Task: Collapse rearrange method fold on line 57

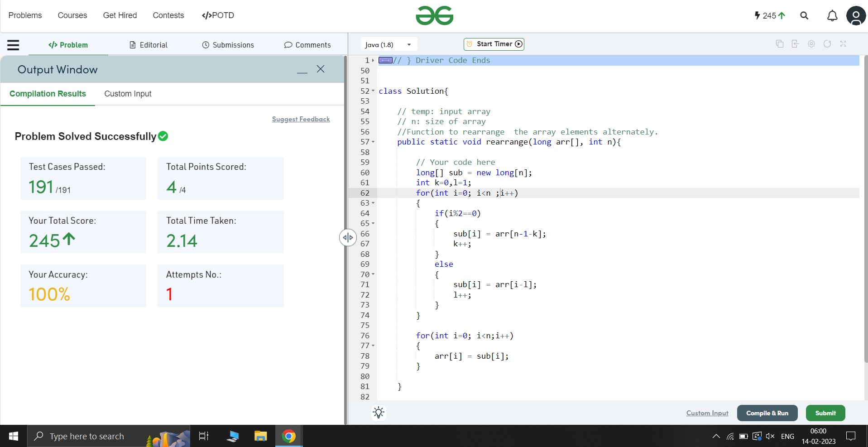Action: (373, 142)
